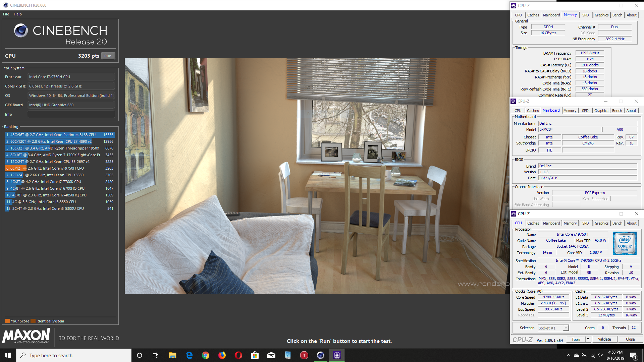Launch Google Chrome from the taskbar
644x362 pixels.
(206, 355)
